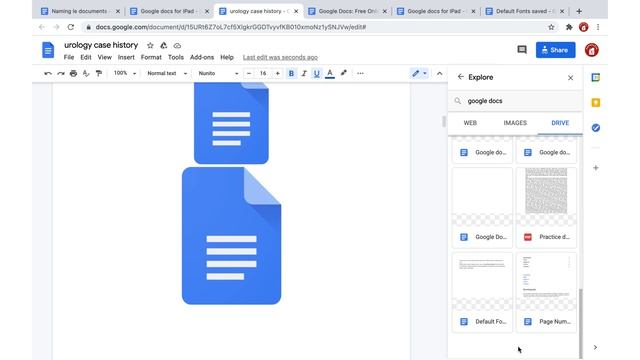Viewport: 640px width, 360px height.
Task: Switch to 'Naming le documents' browser tab
Action: coord(80,11)
